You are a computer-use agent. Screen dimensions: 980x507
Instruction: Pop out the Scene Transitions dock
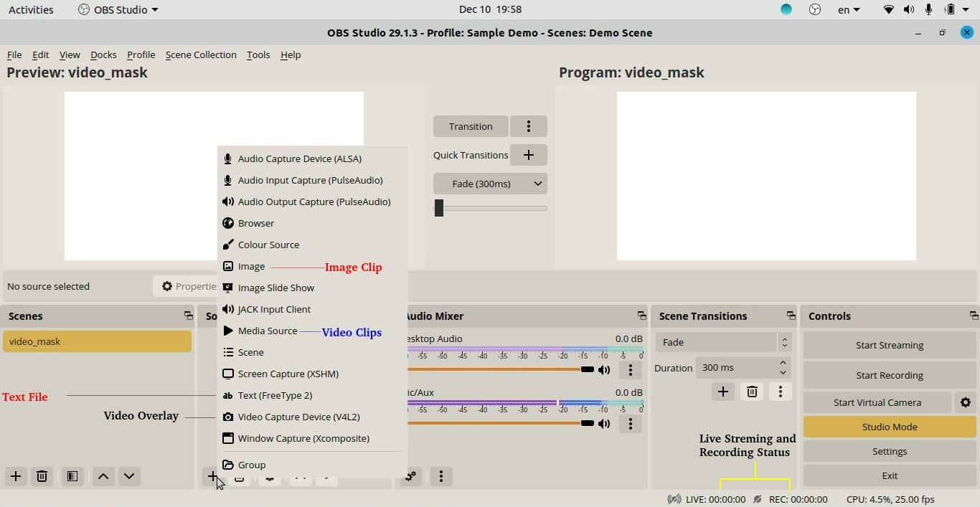pyautogui.click(x=791, y=316)
